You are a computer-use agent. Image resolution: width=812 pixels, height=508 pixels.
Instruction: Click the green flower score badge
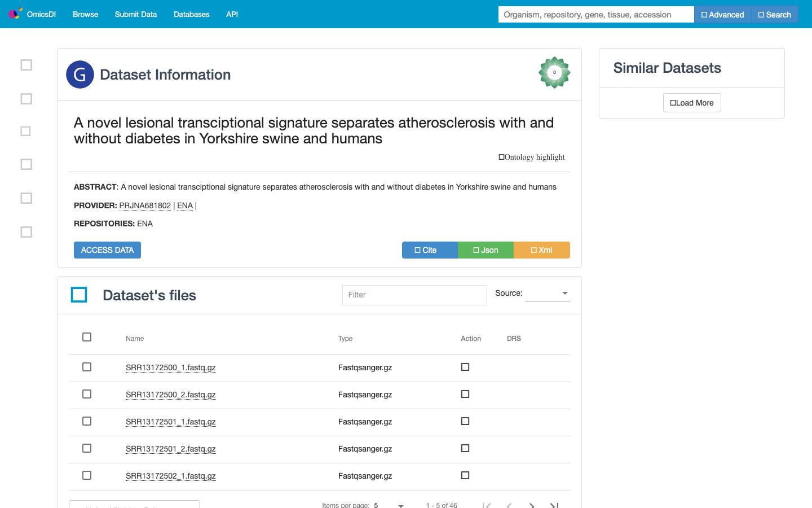click(554, 72)
